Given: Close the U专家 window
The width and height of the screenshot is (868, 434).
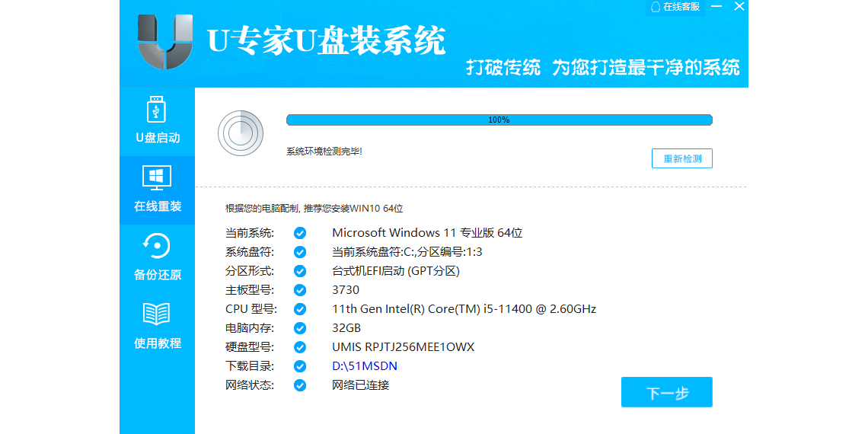Looking at the screenshot, I should [739, 7].
